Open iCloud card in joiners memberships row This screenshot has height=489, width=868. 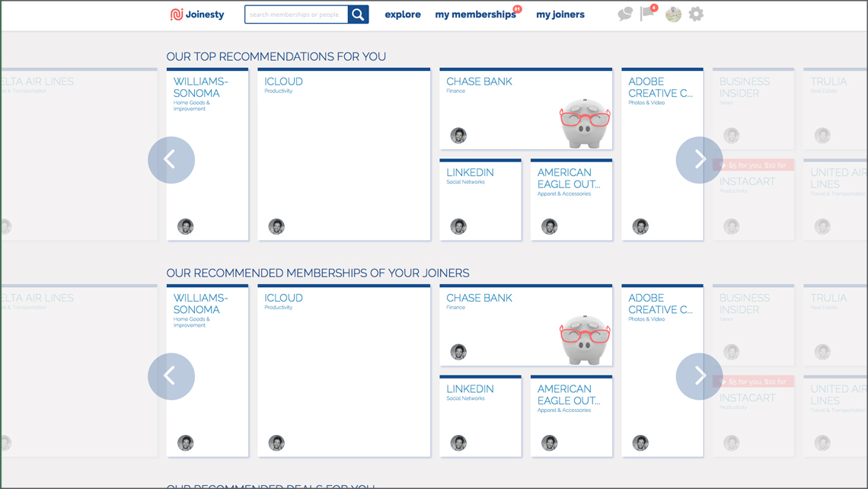point(343,371)
